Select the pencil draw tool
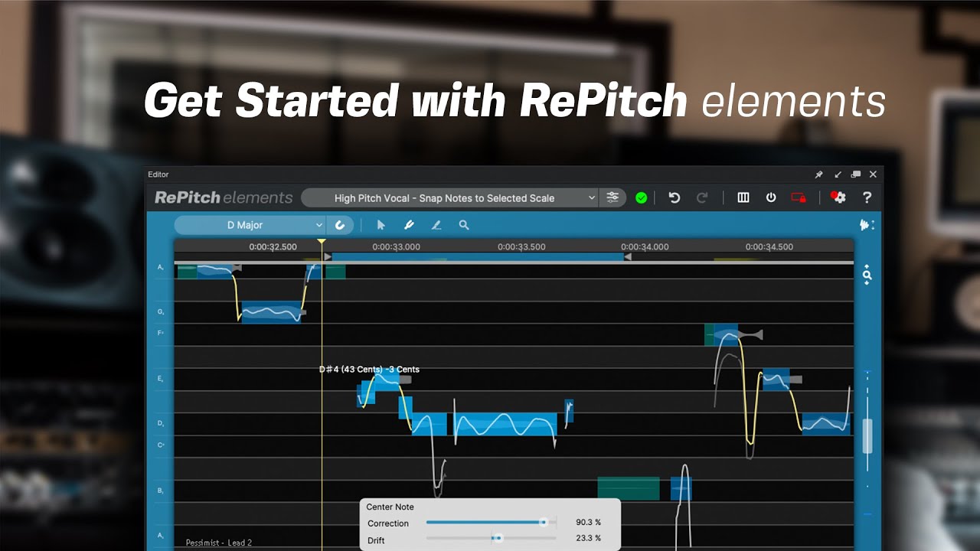The width and height of the screenshot is (980, 551). tap(436, 225)
